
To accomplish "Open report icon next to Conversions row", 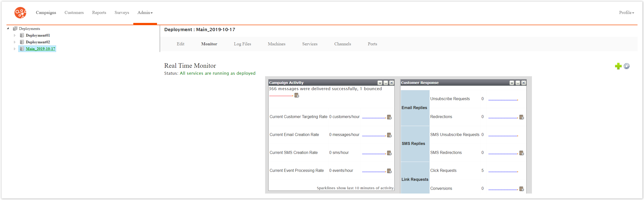I will [x=521, y=189].
